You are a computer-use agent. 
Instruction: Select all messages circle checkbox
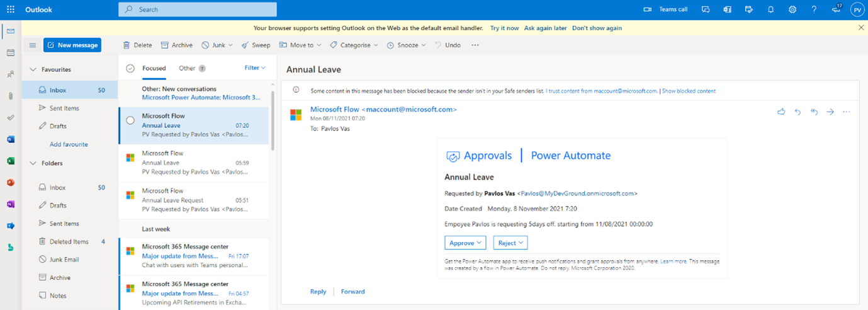click(x=130, y=69)
